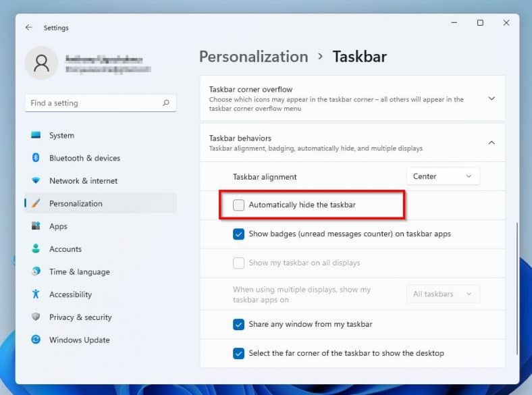Open Apps settings category
Screen dimensions: 532x395
coord(101,226)
